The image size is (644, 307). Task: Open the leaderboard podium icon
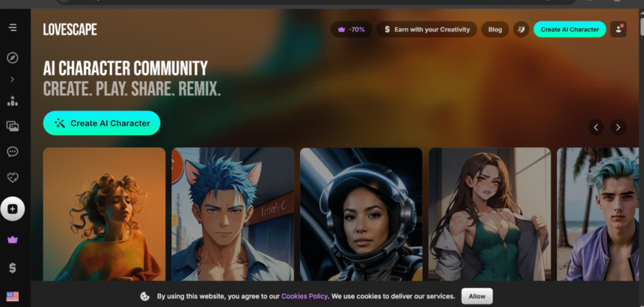pyautogui.click(x=13, y=101)
